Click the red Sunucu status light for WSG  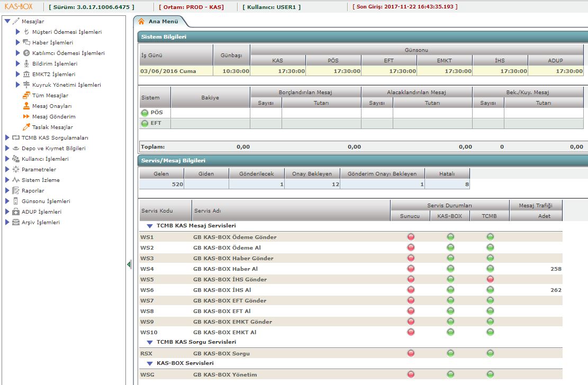[x=411, y=374]
